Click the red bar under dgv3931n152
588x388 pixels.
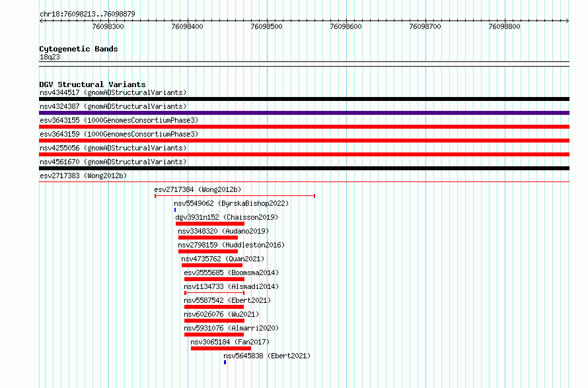tap(210, 224)
